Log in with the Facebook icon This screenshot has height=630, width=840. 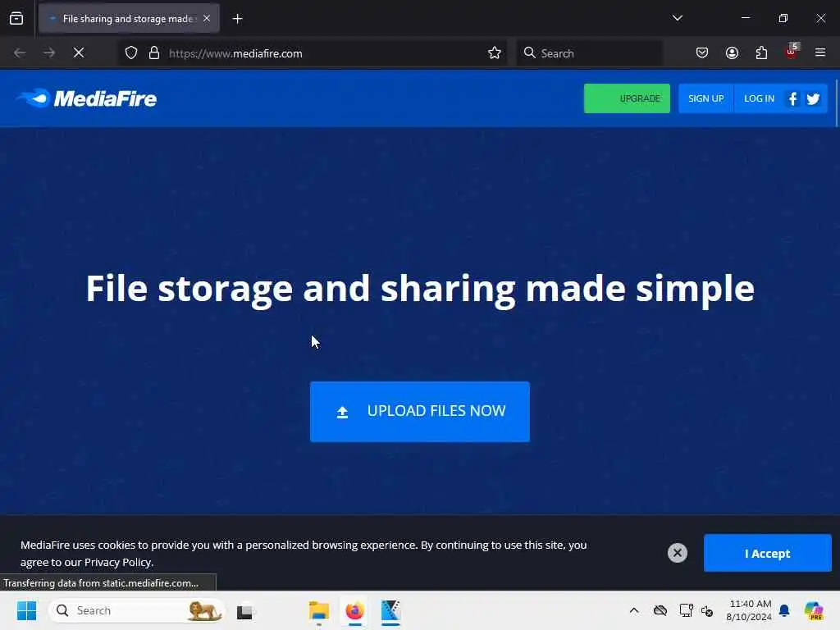point(793,98)
